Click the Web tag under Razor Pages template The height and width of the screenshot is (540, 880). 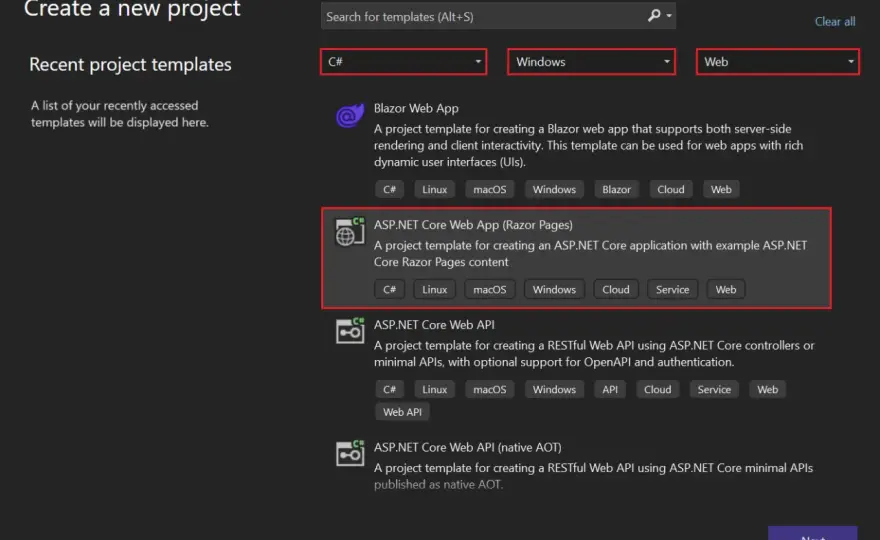[726, 289]
